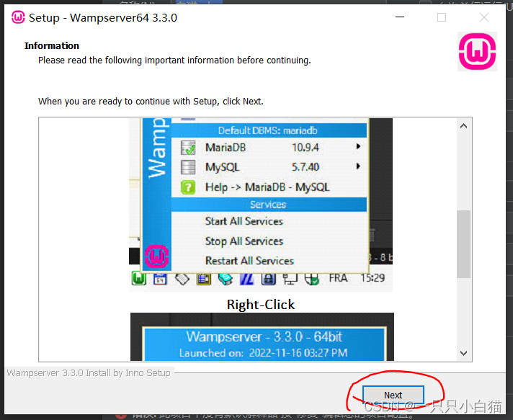Image resolution: width=513 pixels, height=420 pixels.
Task: Click the scroll down arrow in information box
Action: pos(463,353)
